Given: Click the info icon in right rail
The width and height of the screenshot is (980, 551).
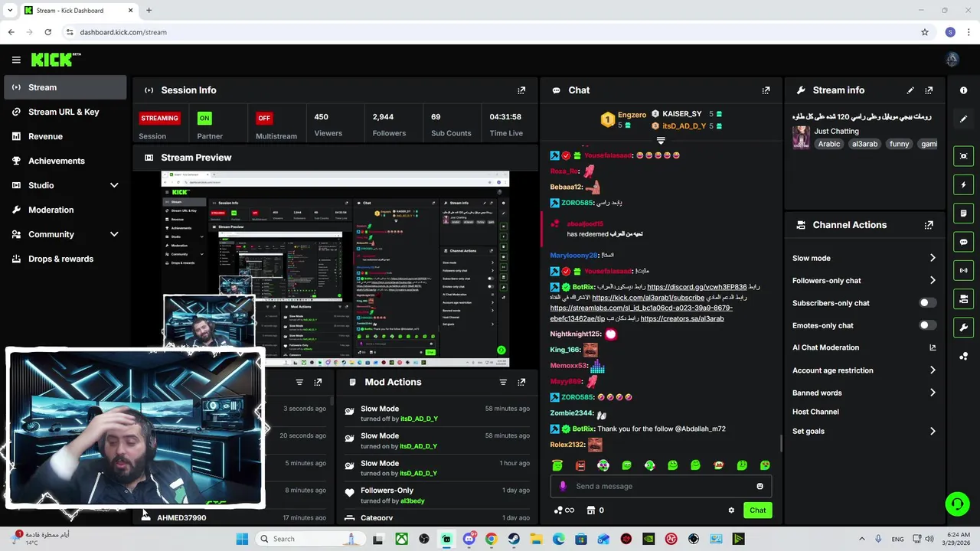Looking at the screenshot, I should (963, 90).
